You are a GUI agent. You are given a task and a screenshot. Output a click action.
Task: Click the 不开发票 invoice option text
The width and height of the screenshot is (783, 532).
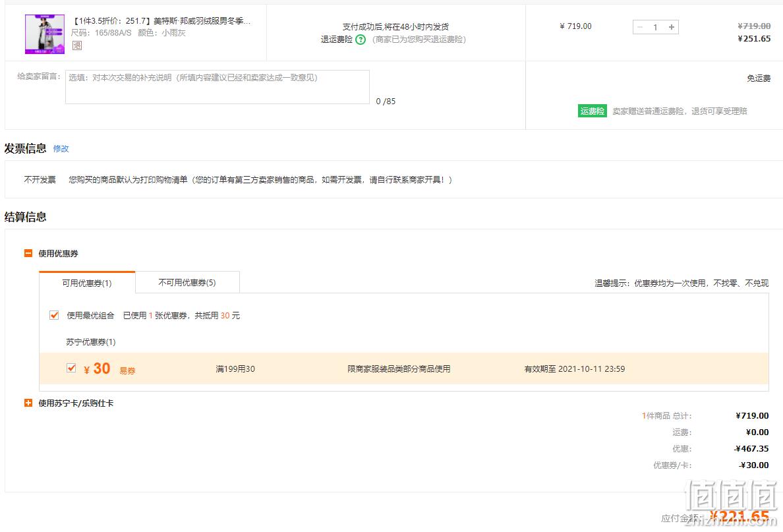(x=40, y=179)
